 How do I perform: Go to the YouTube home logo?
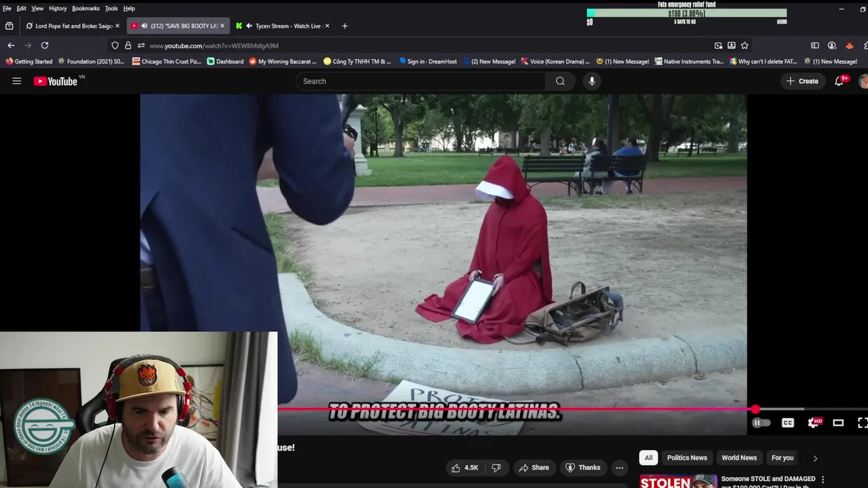point(56,81)
